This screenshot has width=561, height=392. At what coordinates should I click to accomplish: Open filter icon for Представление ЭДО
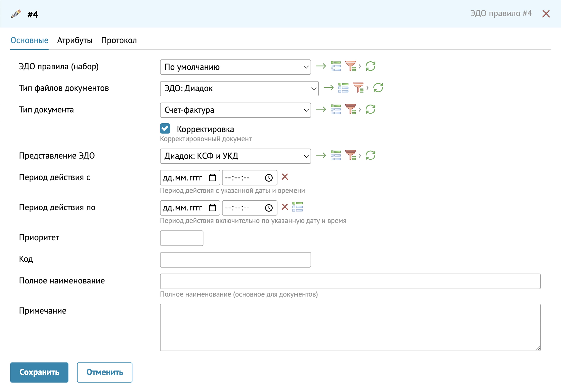pos(351,155)
